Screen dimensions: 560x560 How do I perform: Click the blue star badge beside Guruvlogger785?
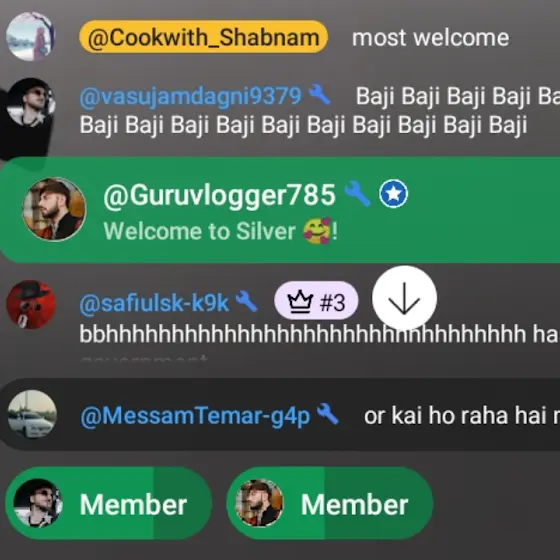(x=393, y=194)
